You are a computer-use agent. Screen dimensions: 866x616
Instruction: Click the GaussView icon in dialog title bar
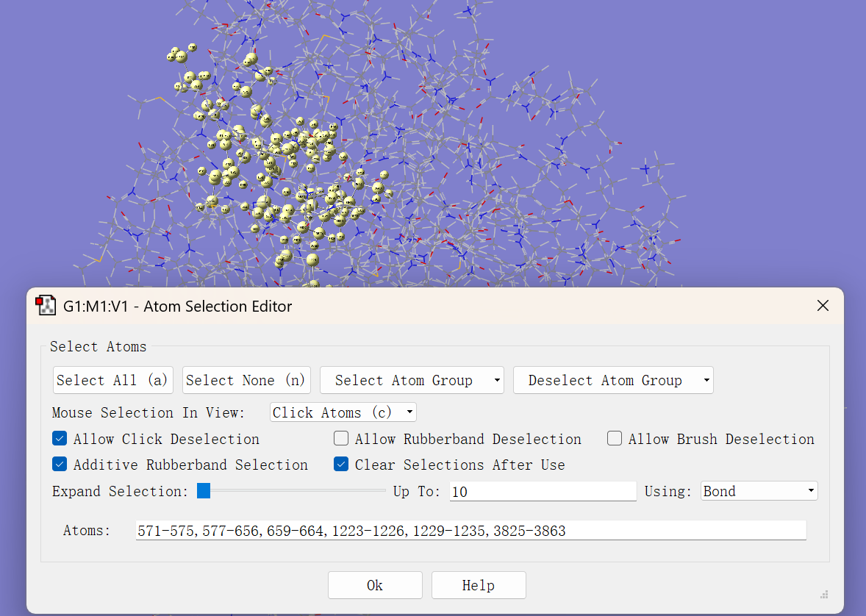tap(46, 306)
